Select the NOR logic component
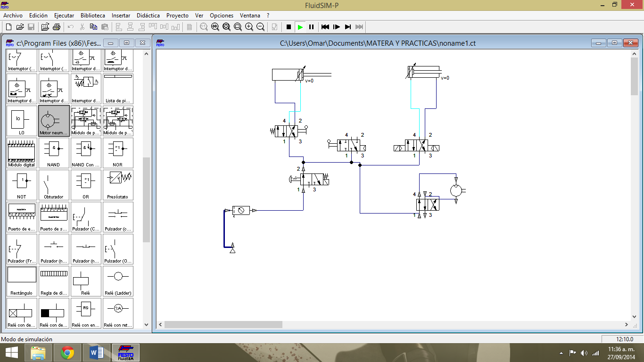644x362 pixels. point(118,153)
